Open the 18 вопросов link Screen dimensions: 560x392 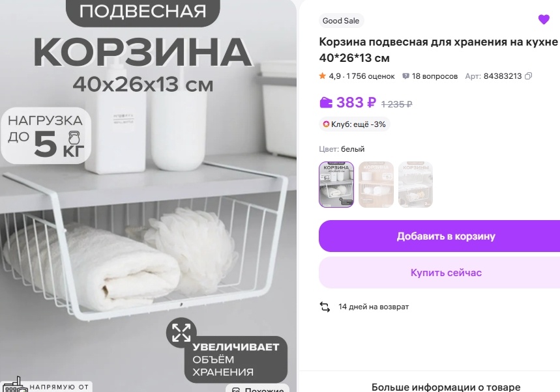point(435,76)
